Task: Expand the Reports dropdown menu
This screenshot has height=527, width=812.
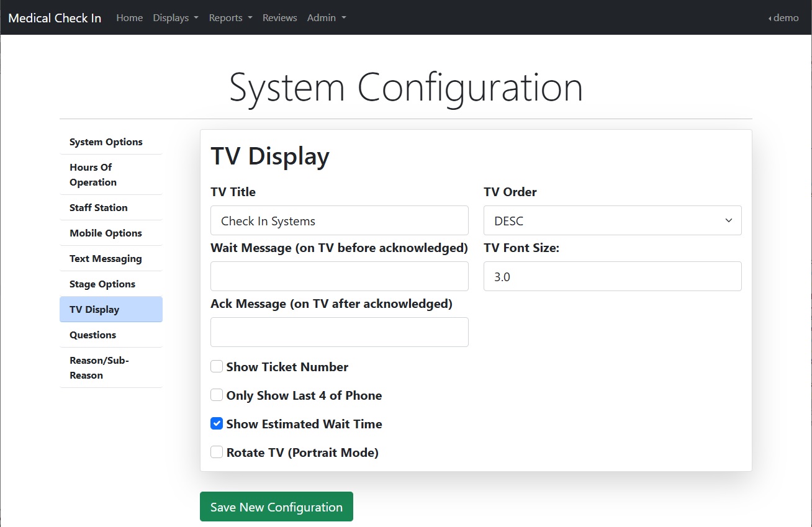Action: point(230,17)
